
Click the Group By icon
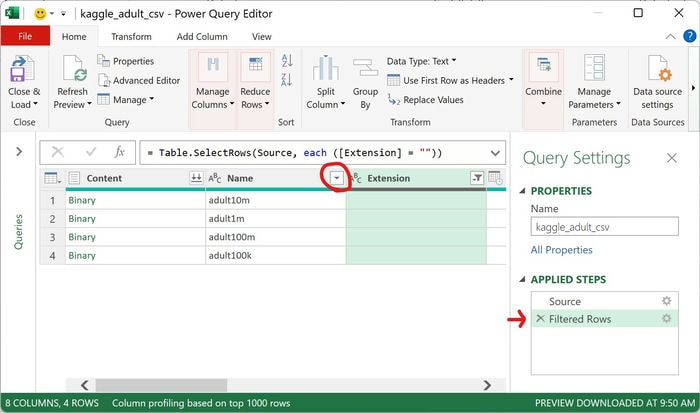point(365,68)
